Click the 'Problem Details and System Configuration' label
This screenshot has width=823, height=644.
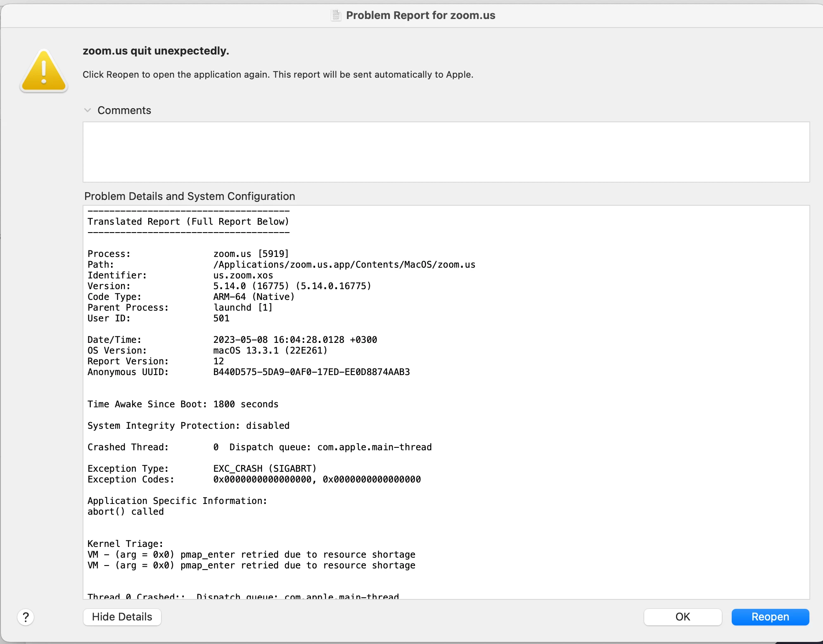pyautogui.click(x=190, y=196)
